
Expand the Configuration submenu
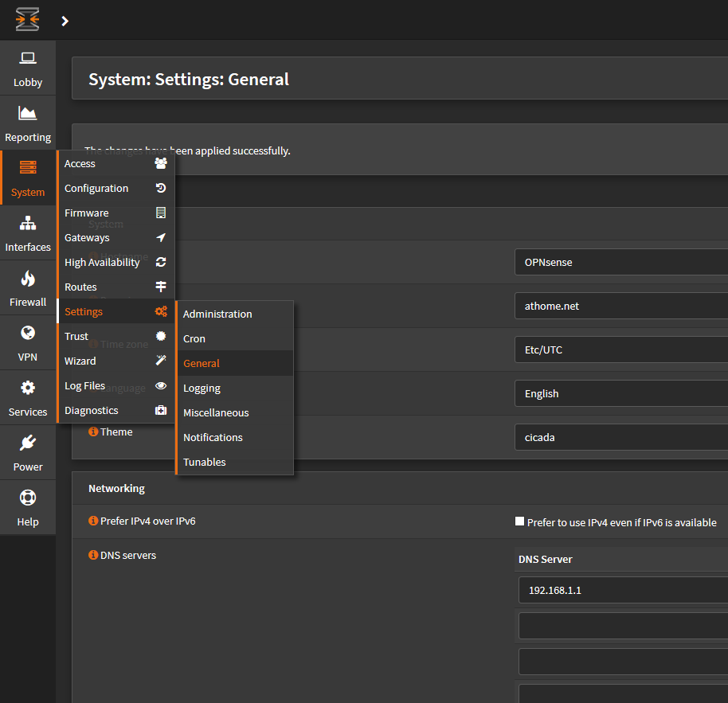pos(115,188)
